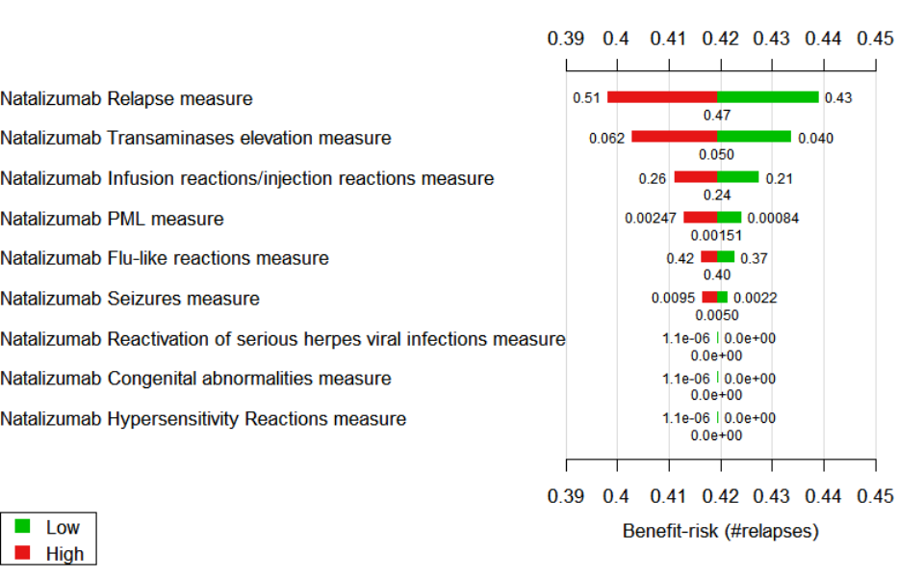Image resolution: width=924 pixels, height=578 pixels.
Task: Click the green Infusion reactions bar
Action: (737, 177)
